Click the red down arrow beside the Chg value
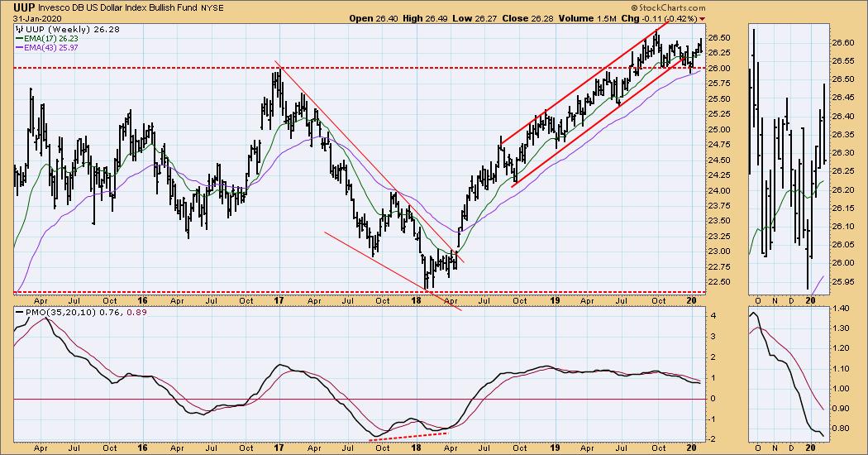868x455 pixels. (703, 19)
